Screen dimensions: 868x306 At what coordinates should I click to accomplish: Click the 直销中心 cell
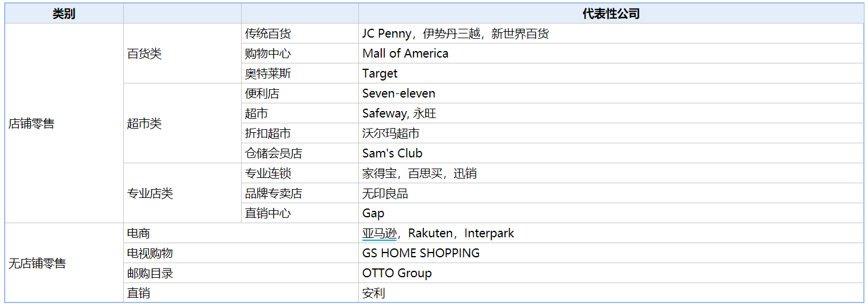(x=300, y=213)
